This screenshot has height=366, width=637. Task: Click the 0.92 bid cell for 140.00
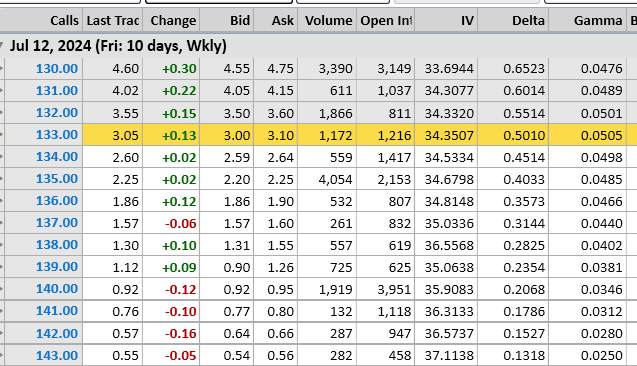coord(227,289)
